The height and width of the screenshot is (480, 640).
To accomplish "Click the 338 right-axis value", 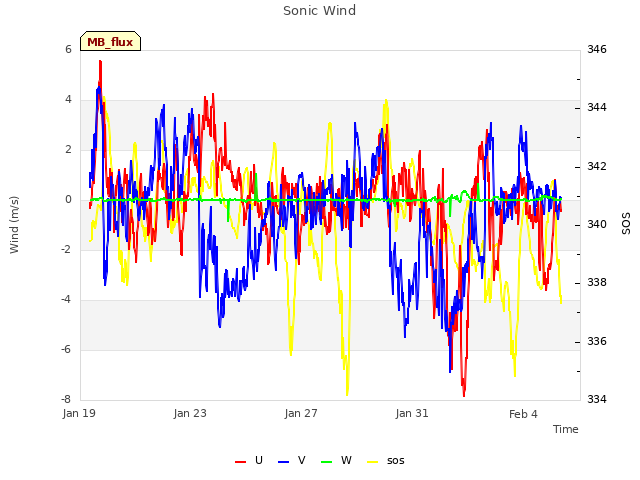I will point(597,282).
